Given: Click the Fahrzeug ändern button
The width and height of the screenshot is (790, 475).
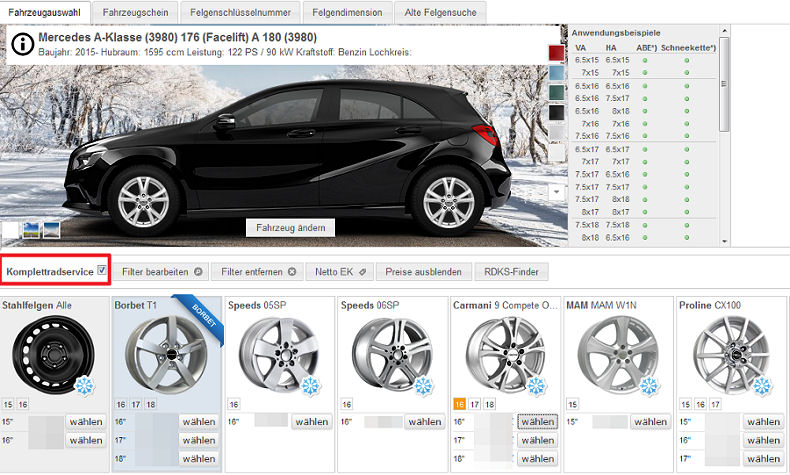Looking at the screenshot, I should [291, 228].
